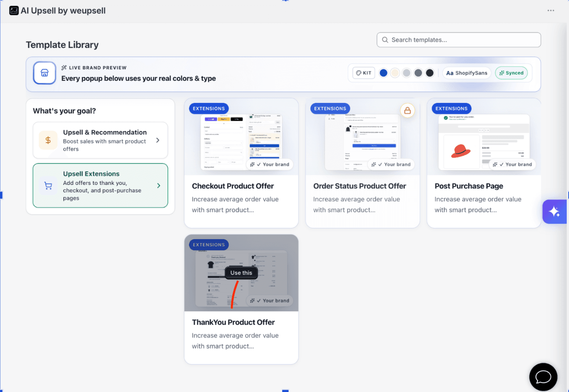Open Order Status Product Offer thumbnail
The height and width of the screenshot is (392, 569).
point(363,137)
